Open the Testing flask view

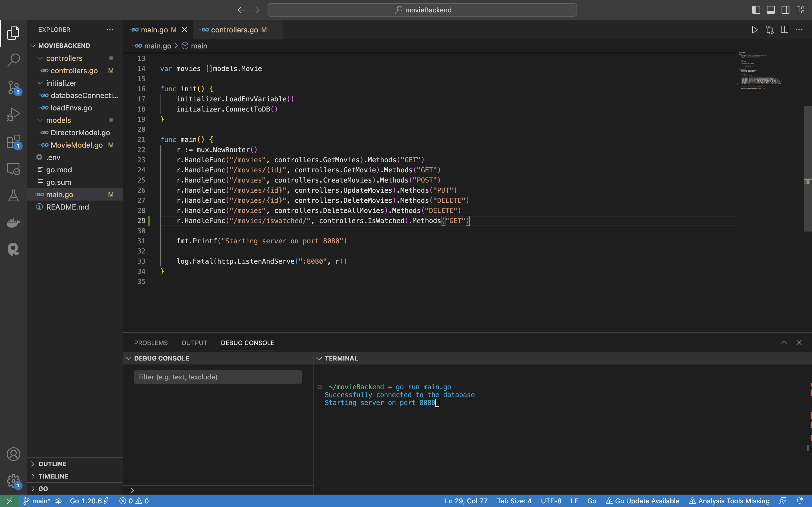coord(14,195)
